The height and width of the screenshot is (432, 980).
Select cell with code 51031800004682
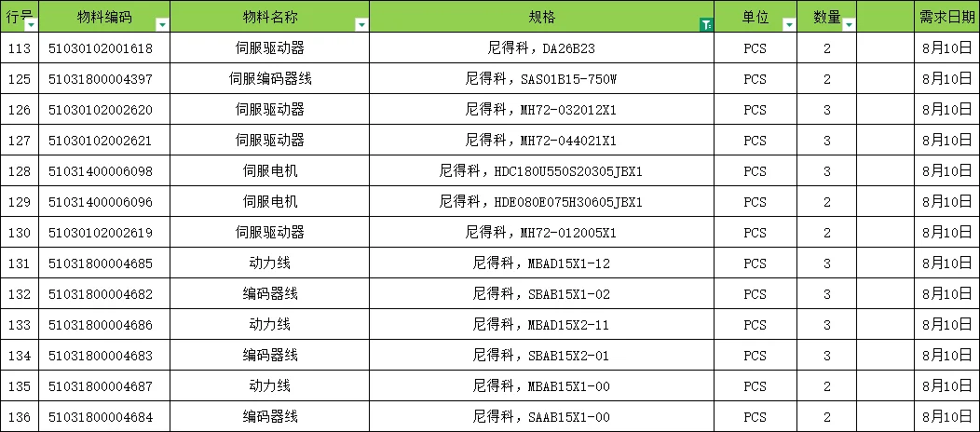coord(104,293)
